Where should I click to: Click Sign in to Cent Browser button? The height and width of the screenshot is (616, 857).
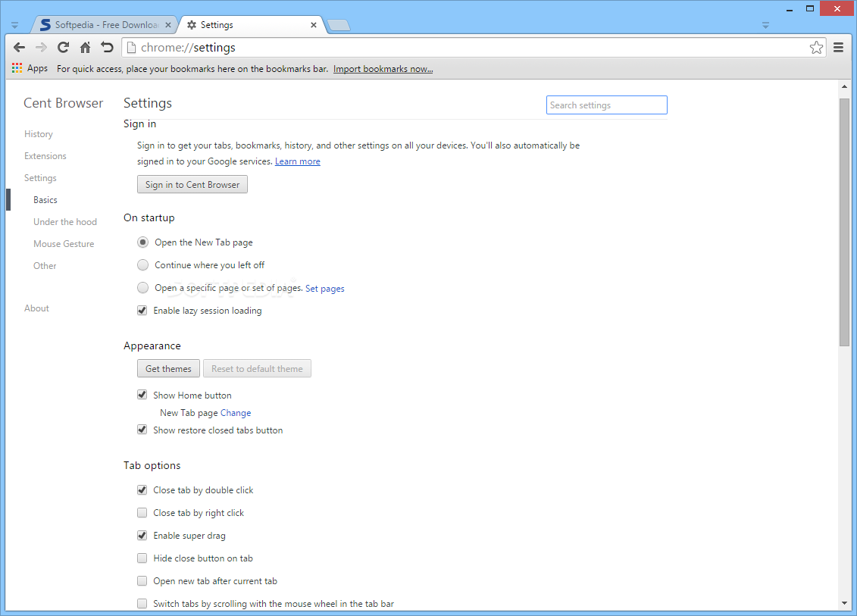pyautogui.click(x=192, y=184)
